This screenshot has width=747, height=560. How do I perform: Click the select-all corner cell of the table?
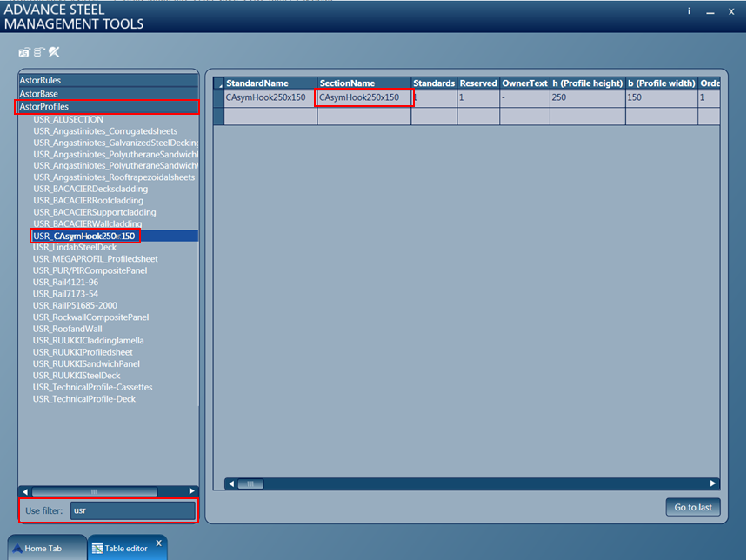218,83
